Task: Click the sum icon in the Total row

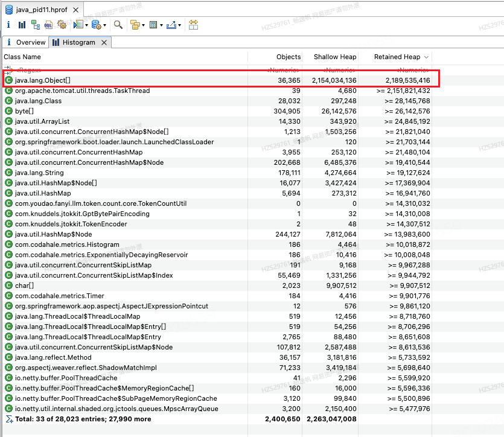Action: click(x=9, y=419)
